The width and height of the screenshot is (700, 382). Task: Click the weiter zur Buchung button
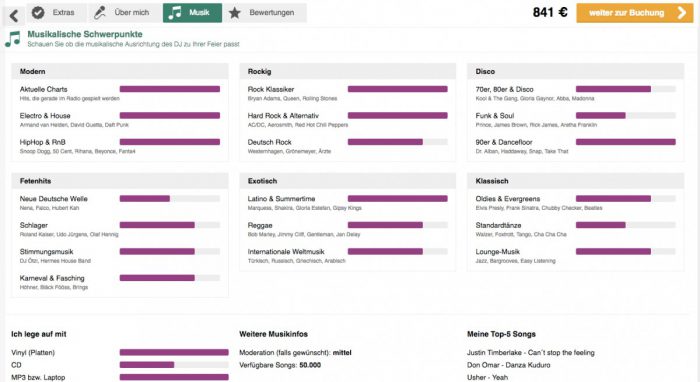tap(634, 13)
